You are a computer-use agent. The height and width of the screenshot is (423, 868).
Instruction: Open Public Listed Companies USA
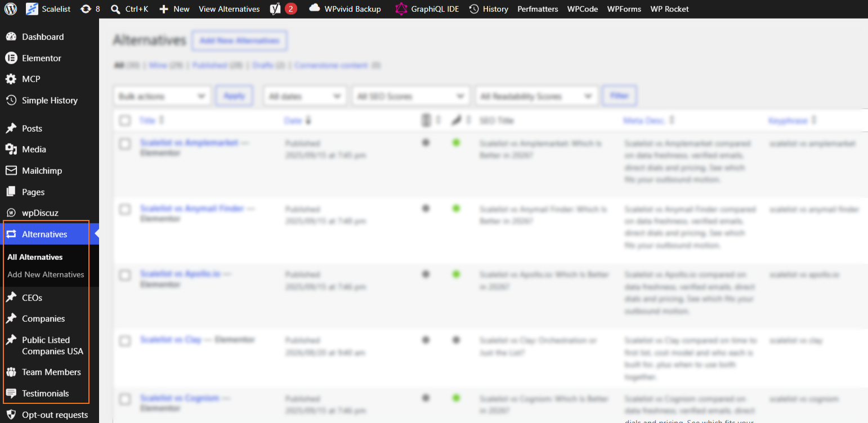[45, 345]
